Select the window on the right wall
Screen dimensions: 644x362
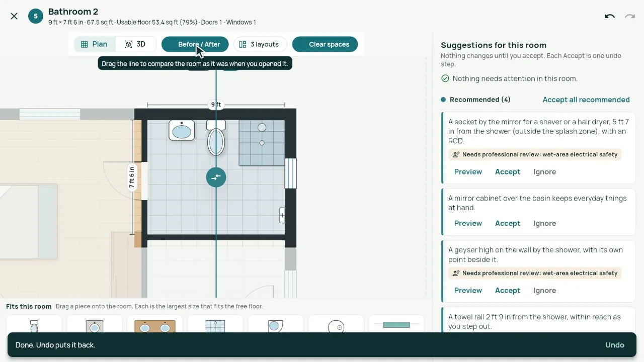point(291,173)
